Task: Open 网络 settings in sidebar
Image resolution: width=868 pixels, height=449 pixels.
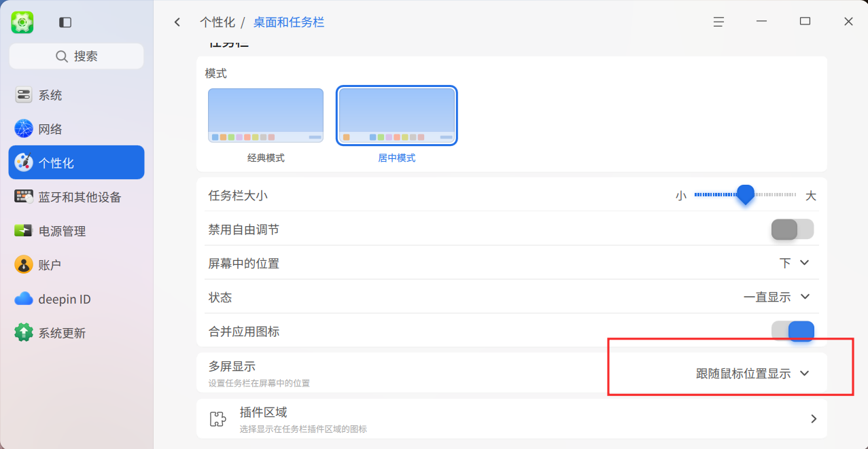Action: pyautogui.click(x=76, y=129)
